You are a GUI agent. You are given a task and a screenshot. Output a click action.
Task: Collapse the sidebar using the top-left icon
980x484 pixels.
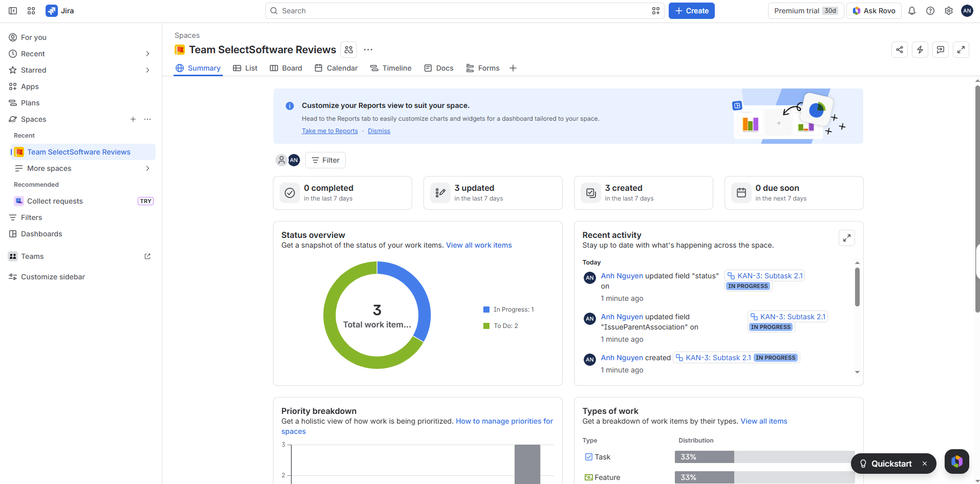coord(13,11)
